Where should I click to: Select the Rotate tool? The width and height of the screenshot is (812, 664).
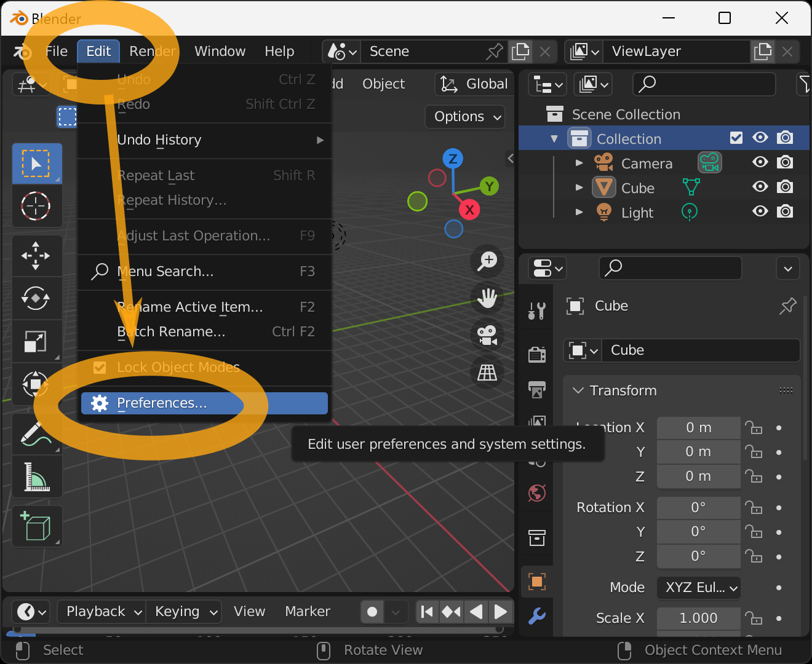(x=36, y=298)
